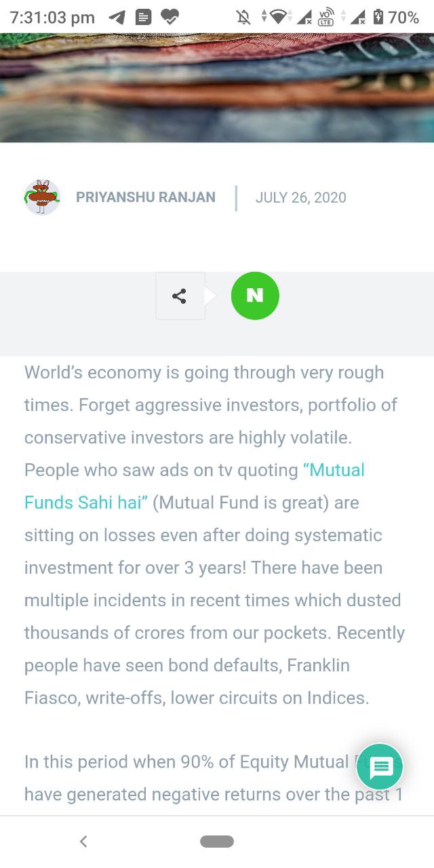This screenshot has height=868, width=434.
Task: Tap the author avatar picture
Action: pos(42,197)
